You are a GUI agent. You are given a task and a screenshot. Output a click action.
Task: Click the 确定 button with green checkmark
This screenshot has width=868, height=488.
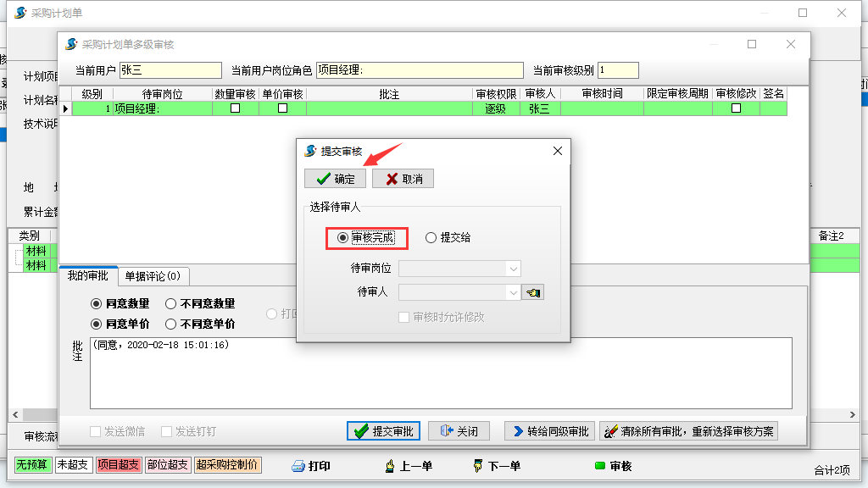tap(336, 179)
